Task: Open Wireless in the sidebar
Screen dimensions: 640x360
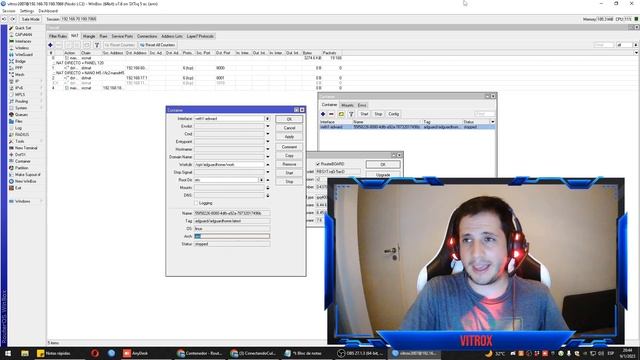Action: click(x=22, y=48)
